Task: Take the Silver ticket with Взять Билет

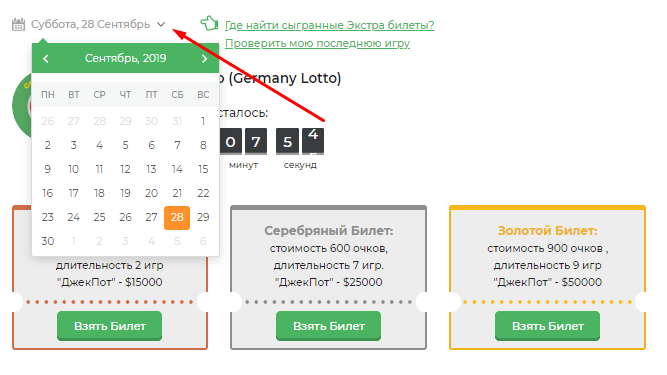Action: 328,326
